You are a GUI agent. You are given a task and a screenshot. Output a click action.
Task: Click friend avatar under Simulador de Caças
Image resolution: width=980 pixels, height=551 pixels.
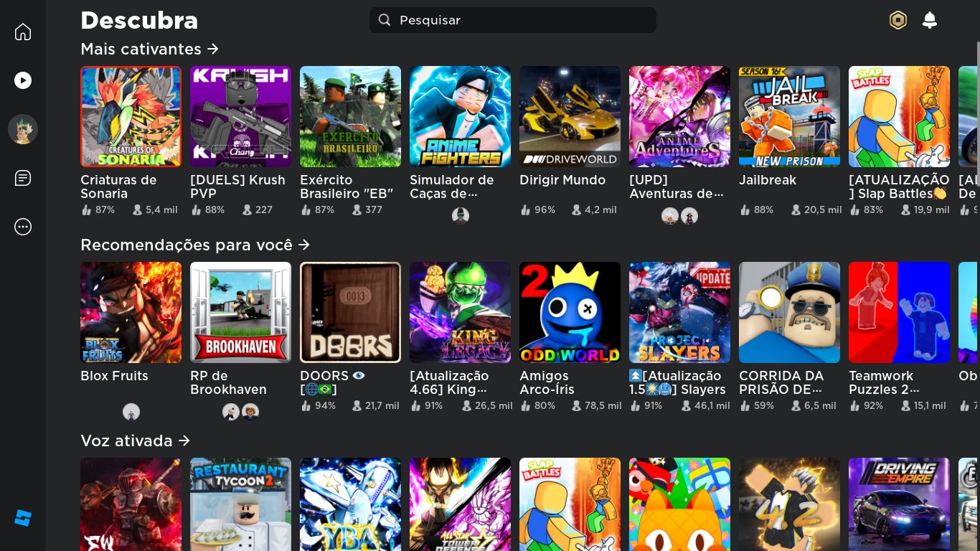[461, 216]
